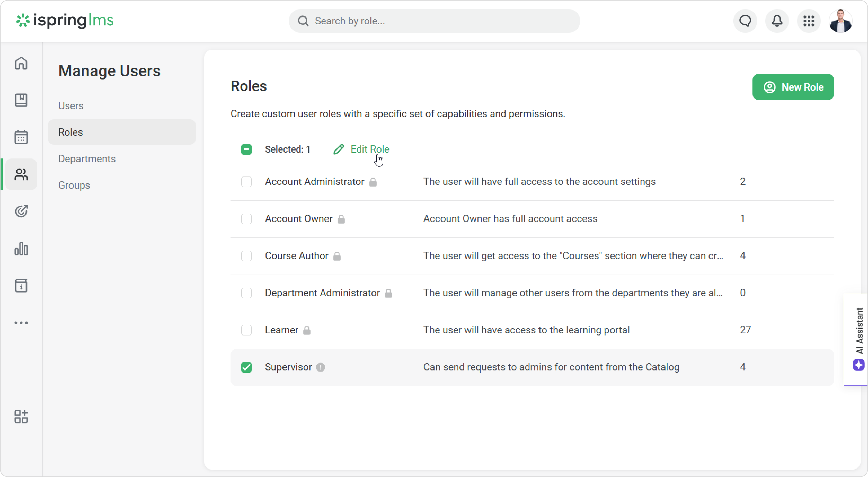
Task: Click the add widgets icon at sidebar bottom
Action: [21, 417]
